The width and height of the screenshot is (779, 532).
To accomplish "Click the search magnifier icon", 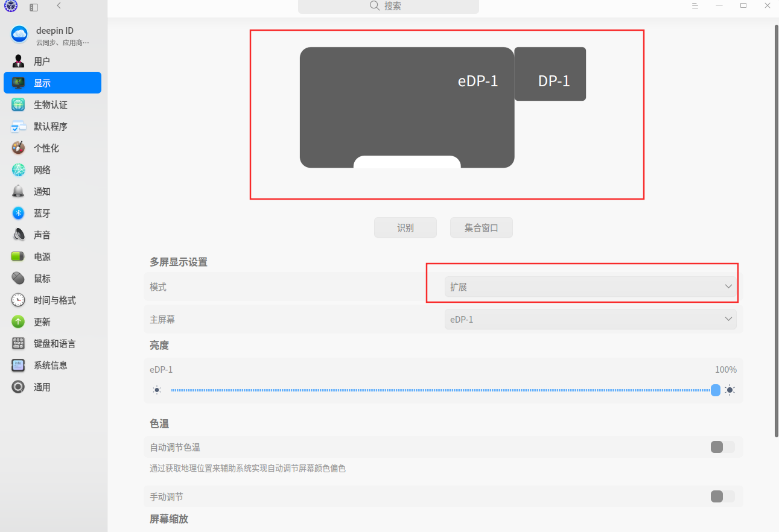I will pos(375,5).
